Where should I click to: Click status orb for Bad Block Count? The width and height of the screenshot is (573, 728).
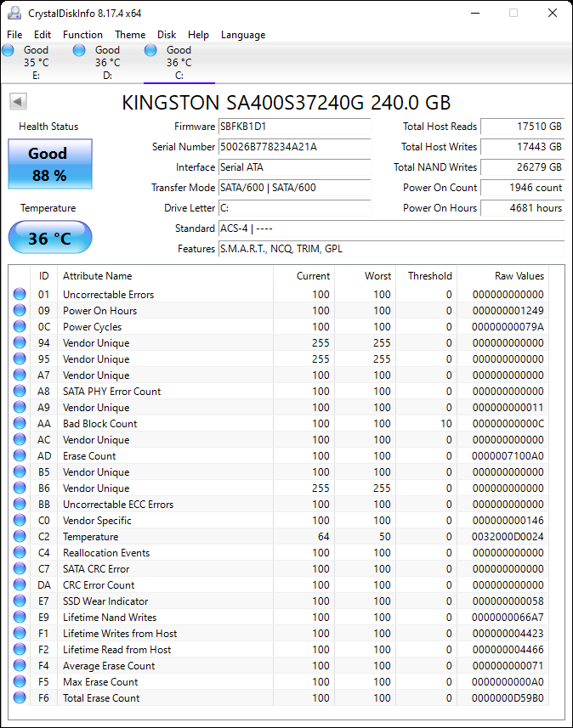click(x=20, y=423)
